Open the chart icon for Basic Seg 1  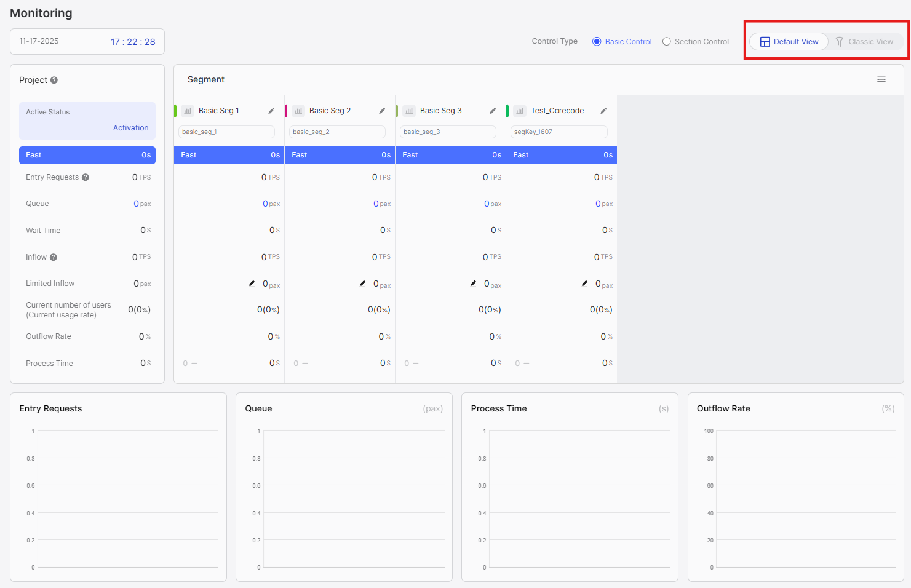[x=188, y=110]
